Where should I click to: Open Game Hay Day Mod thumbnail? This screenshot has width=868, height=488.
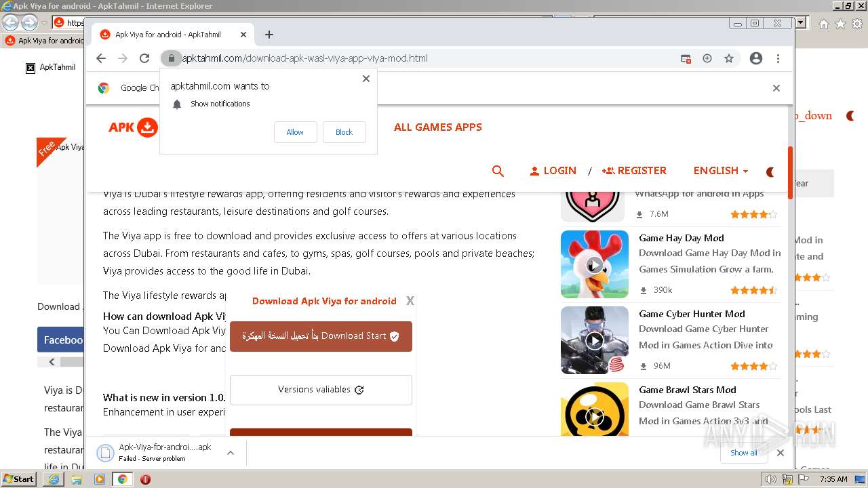[595, 264]
